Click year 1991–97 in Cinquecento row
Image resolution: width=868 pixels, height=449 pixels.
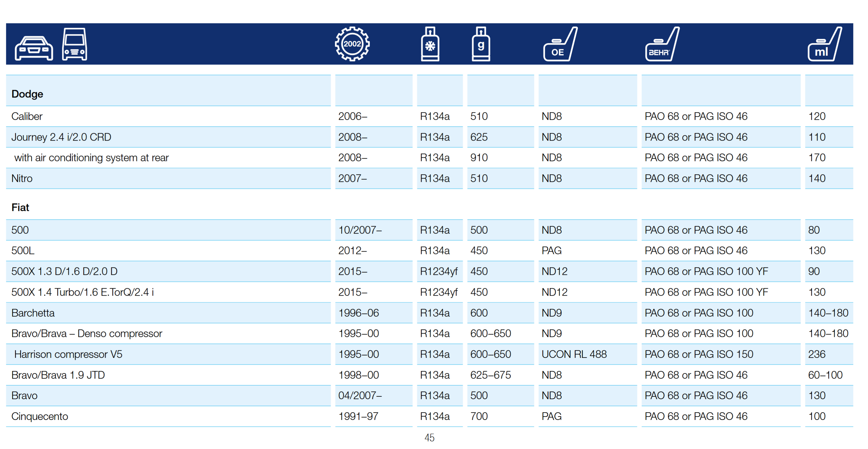[358, 416]
